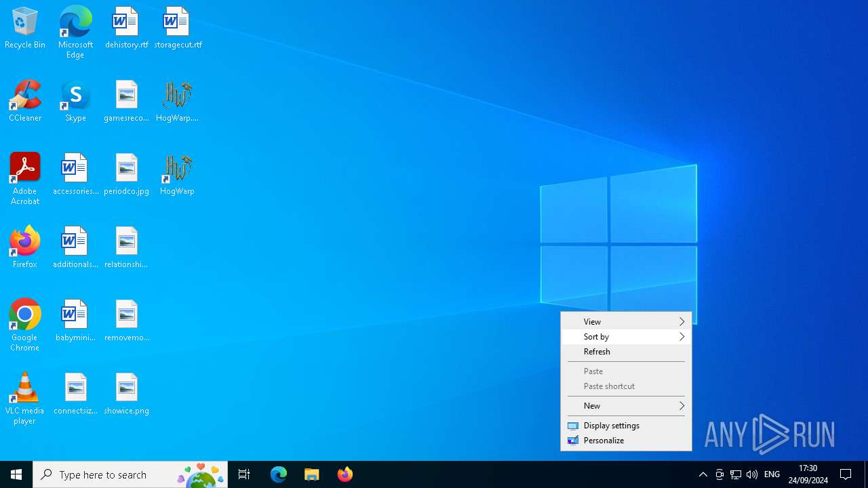Open the volume control tray icon
Screen dimensions: 868x488
[751, 474]
